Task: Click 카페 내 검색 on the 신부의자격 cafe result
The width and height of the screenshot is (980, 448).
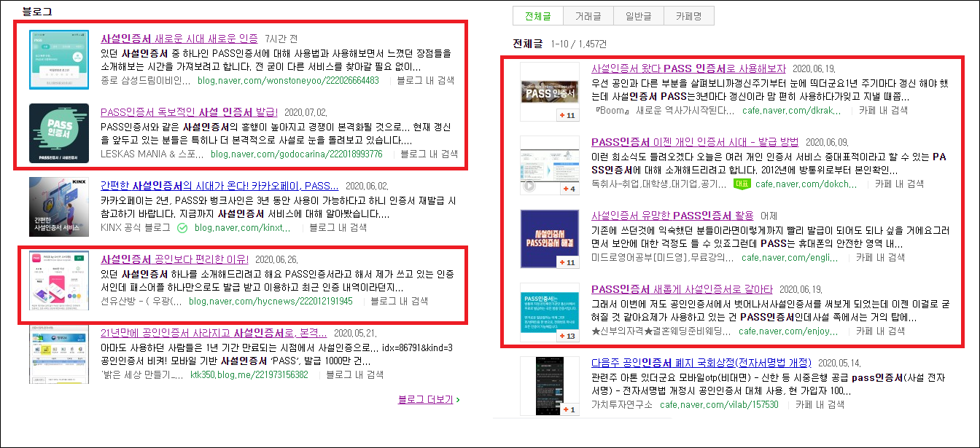Action: [x=882, y=331]
